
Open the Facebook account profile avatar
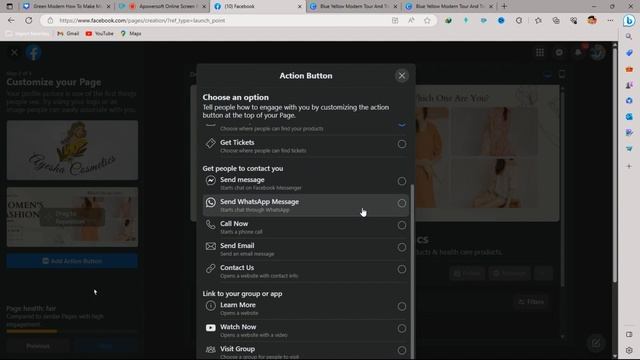click(598, 52)
